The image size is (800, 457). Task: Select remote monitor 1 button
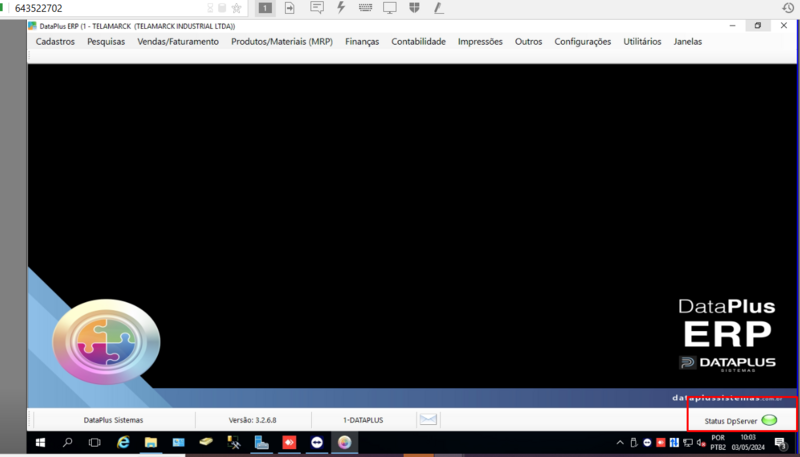(265, 8)
